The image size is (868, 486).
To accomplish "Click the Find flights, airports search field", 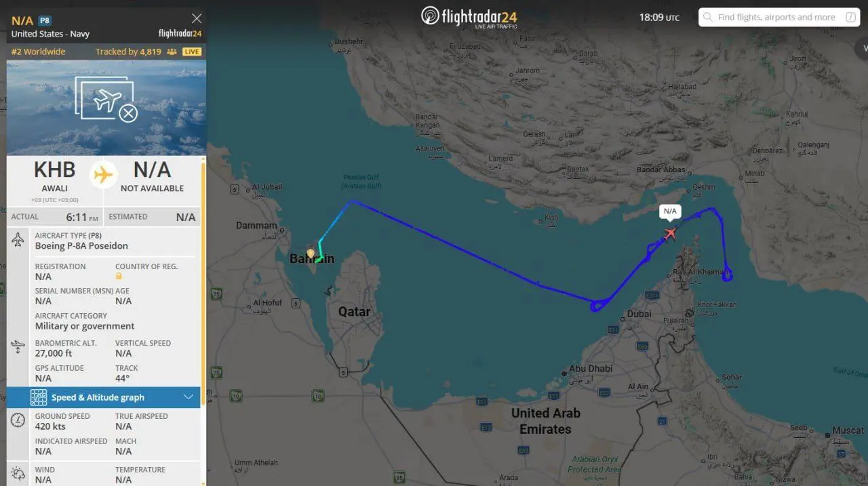I will [x=779, y=17].
